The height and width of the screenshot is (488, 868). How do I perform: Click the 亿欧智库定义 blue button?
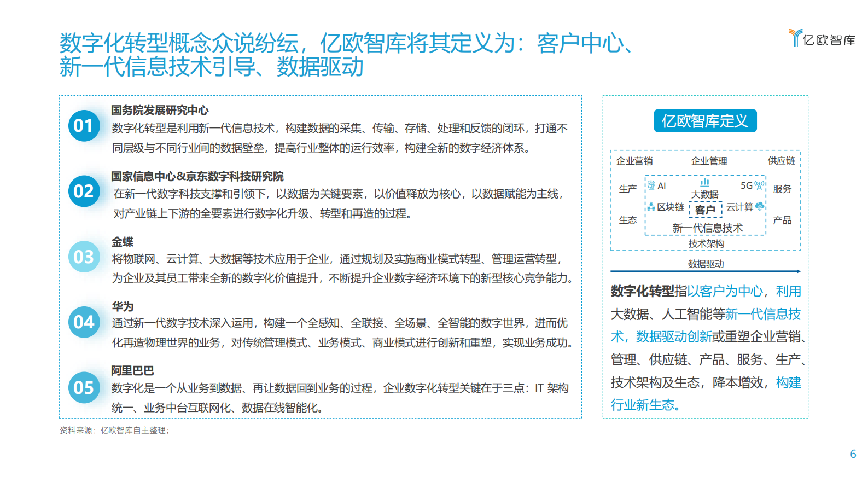tap(705, 121)
